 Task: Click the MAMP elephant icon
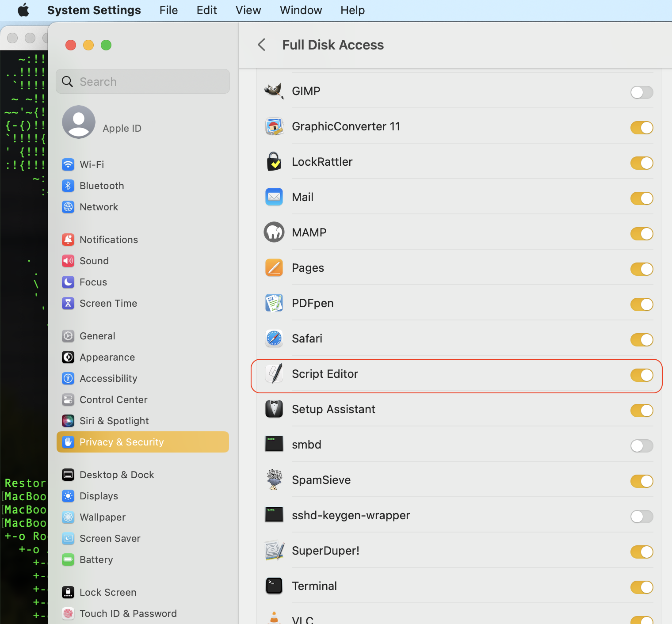[x=274, y=232]
